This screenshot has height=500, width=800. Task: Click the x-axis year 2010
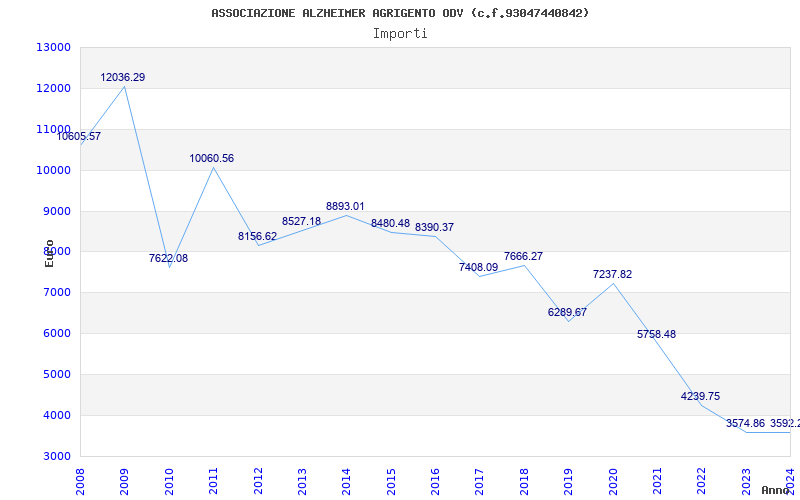169,481
